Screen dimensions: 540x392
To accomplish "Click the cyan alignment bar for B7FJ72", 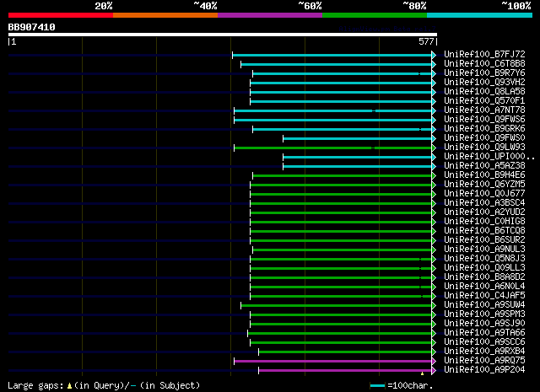I will pos(332,55).
